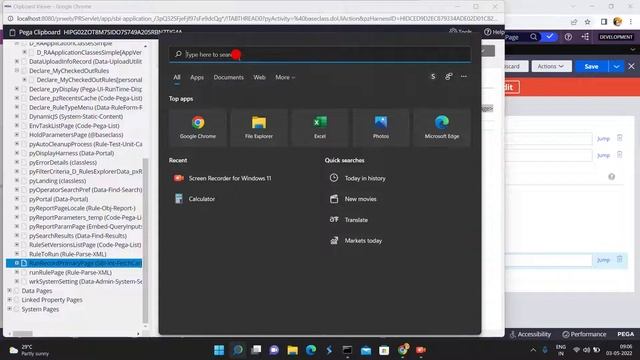Image resolution: width=640 pixels, height=360 pixels.
Task: Open Task View on the taskbar
Action: 256,350
